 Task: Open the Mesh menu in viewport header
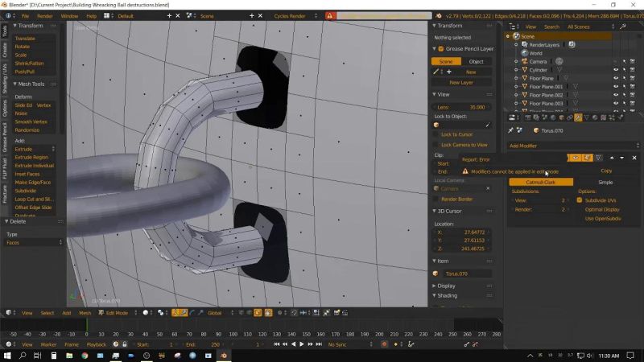(85, 313)
